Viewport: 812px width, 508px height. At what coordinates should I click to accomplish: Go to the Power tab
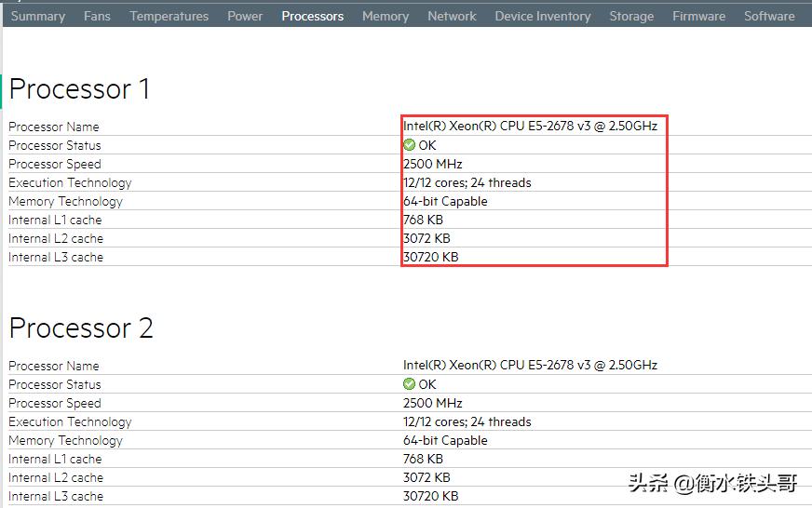(245, 17)
